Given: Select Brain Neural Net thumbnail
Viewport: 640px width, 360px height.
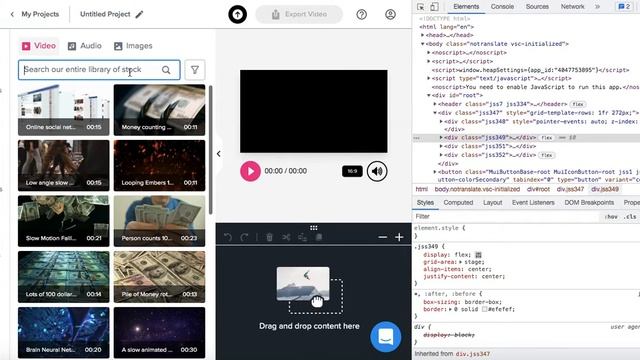Looking at the screenshot, I should point(64,333).
